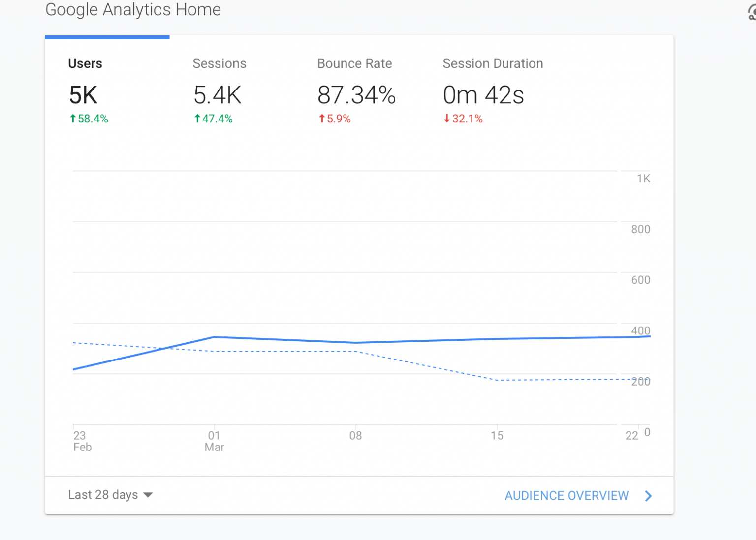The height and width of the screenshot is (540, 756).
Task: Click the 08 date label on chart axis
Action: pyautogui.click(x=355, y=436)
